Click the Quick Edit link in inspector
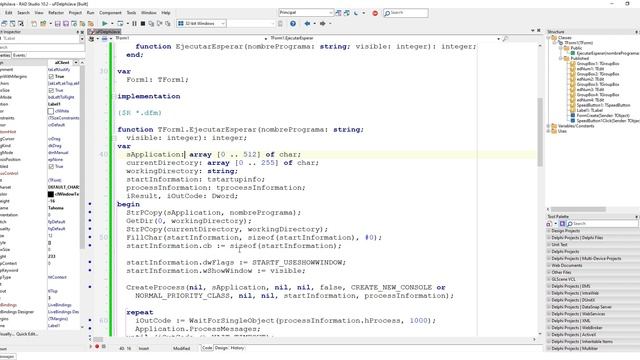The image size is (640, 360). tap(28, 334)
